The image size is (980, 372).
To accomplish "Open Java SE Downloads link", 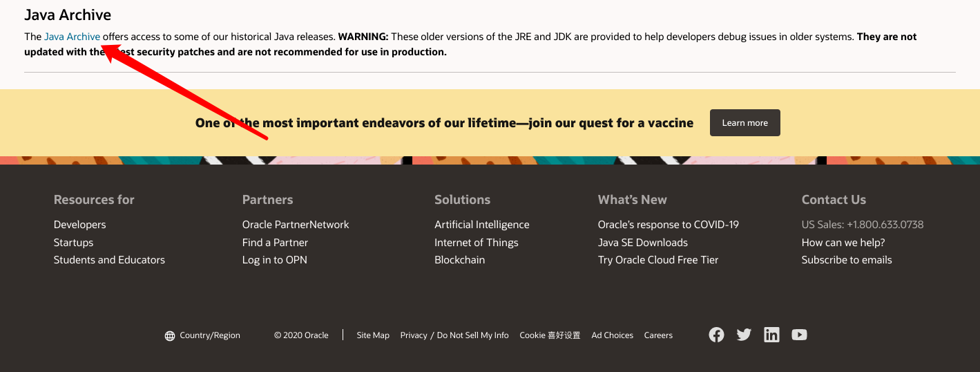I will click(642, 243).
